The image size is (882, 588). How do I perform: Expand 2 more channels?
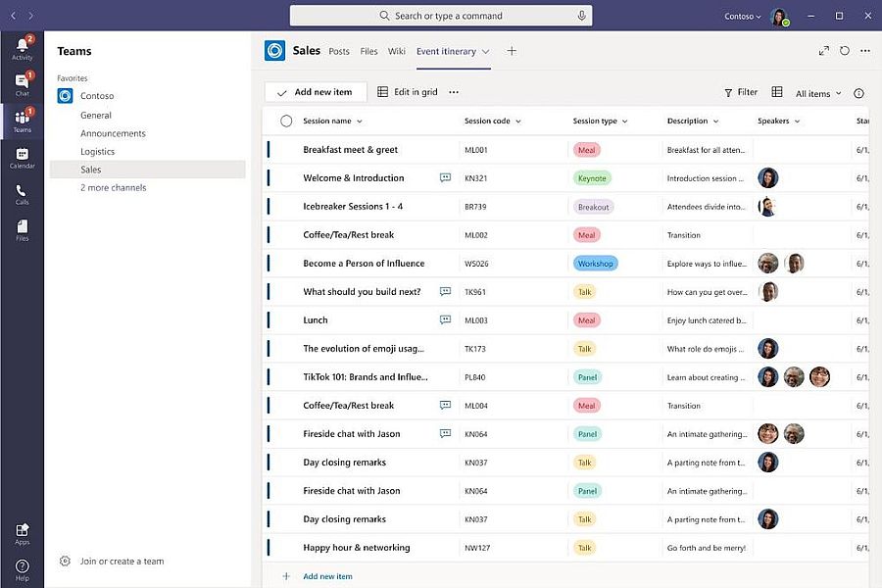click(x=113, y=188)
